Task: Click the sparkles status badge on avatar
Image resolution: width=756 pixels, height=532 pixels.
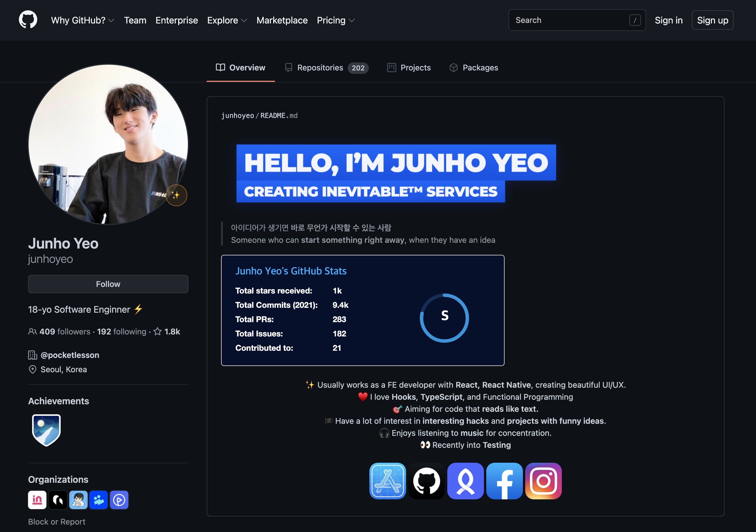Action: click(x=176, y=195)
